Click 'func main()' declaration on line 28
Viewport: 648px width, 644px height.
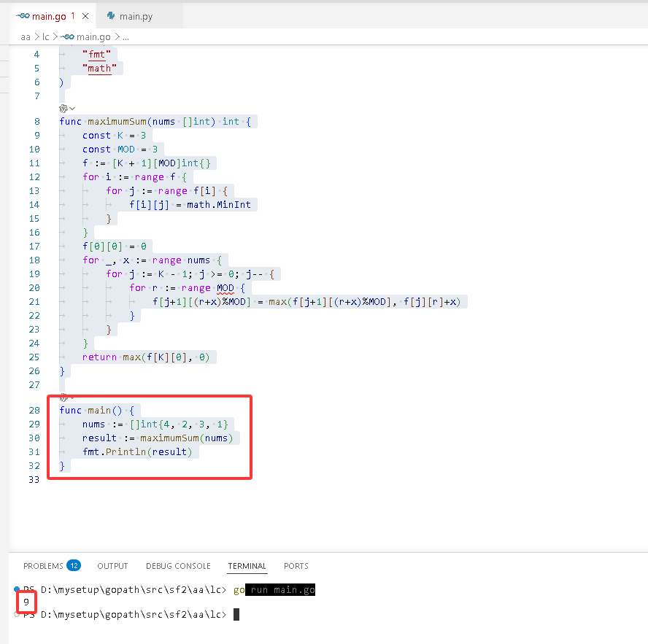(x=90, y=410)
